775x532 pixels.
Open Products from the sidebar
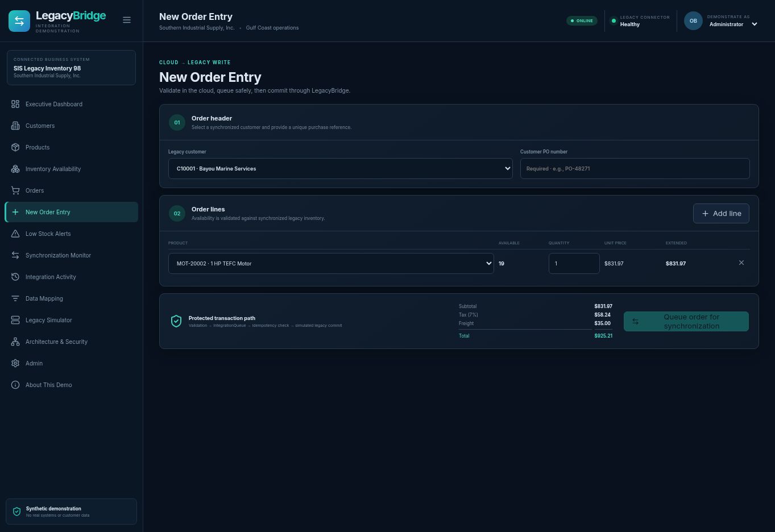click(72, 147)
